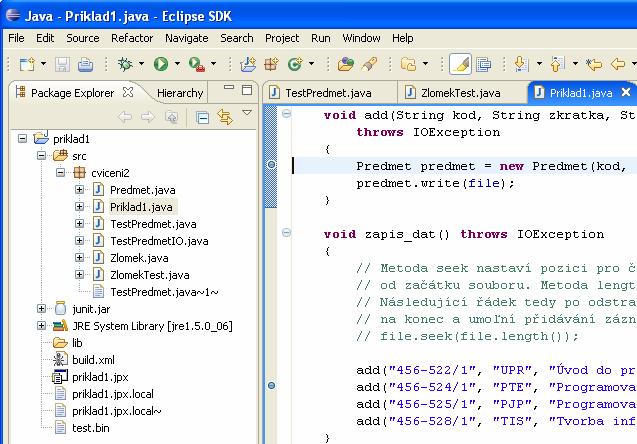Click the External Tools run icon
Viewport: 637px width, 444px height.
(x=197, y=64)
